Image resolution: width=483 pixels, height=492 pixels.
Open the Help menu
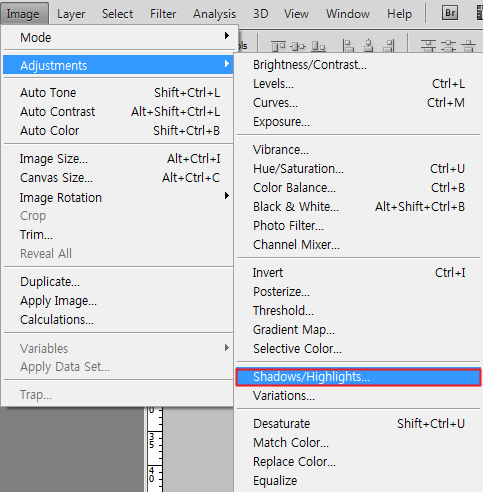tap(399, 14)
